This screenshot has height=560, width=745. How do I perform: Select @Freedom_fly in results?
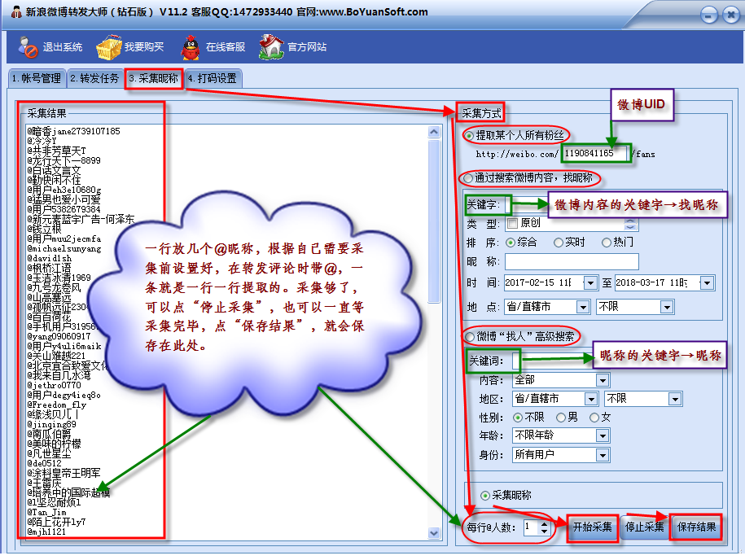(56, 405)
